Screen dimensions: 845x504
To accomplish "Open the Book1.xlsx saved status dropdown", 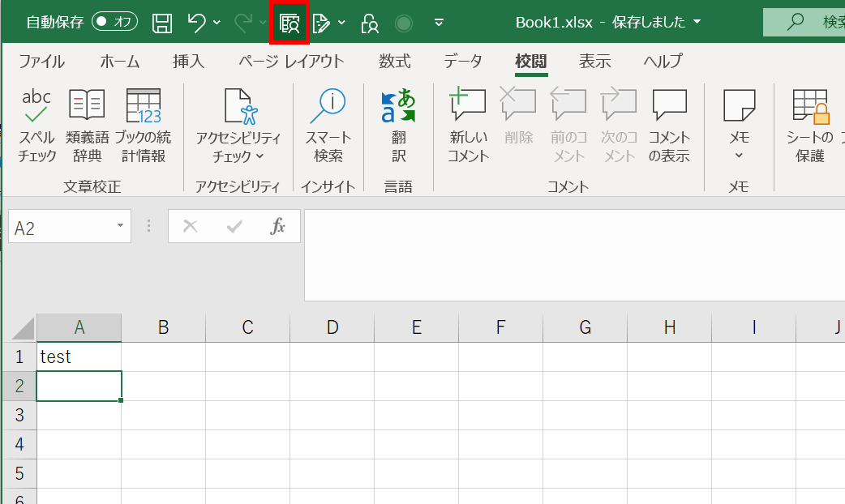I will point(697,22).
